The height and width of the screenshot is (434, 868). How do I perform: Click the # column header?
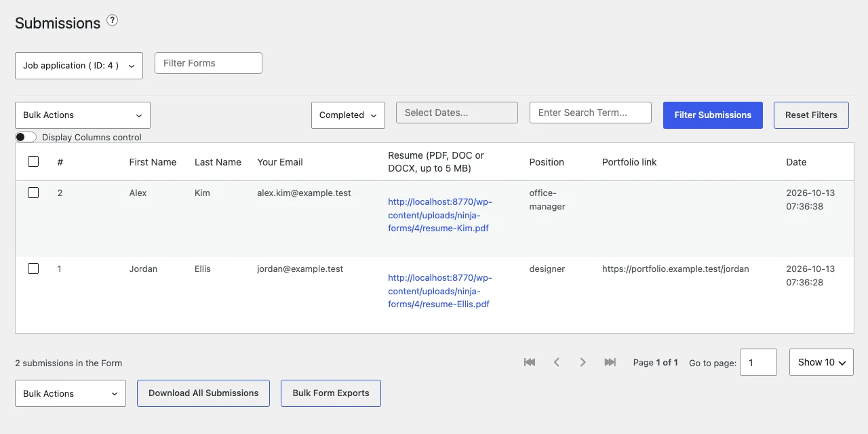[60, 162]
